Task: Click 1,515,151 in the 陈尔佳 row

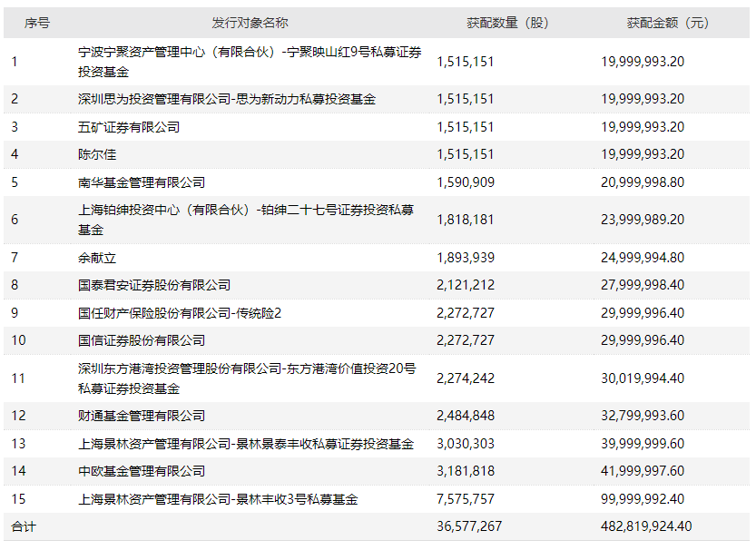Action: tap(466, 154)
